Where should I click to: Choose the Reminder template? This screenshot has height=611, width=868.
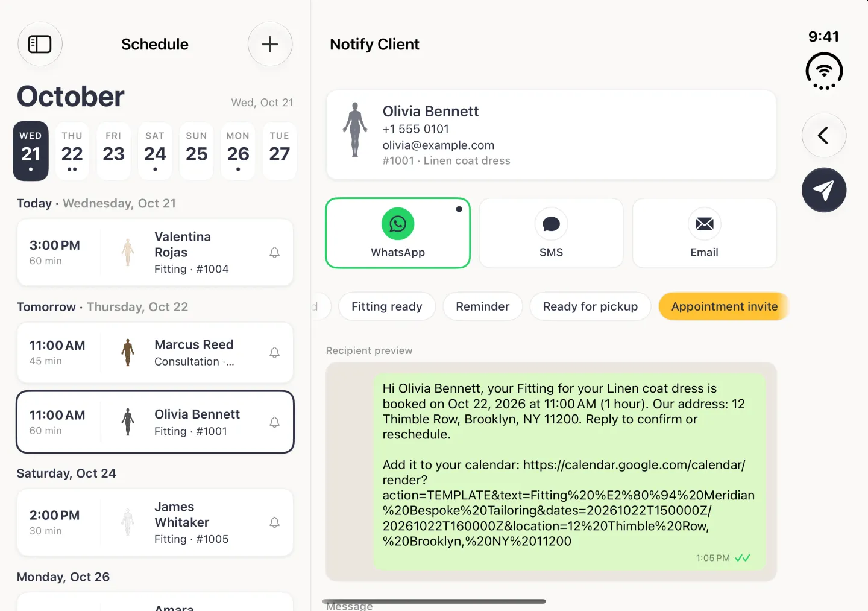click(x=483, y=306)
